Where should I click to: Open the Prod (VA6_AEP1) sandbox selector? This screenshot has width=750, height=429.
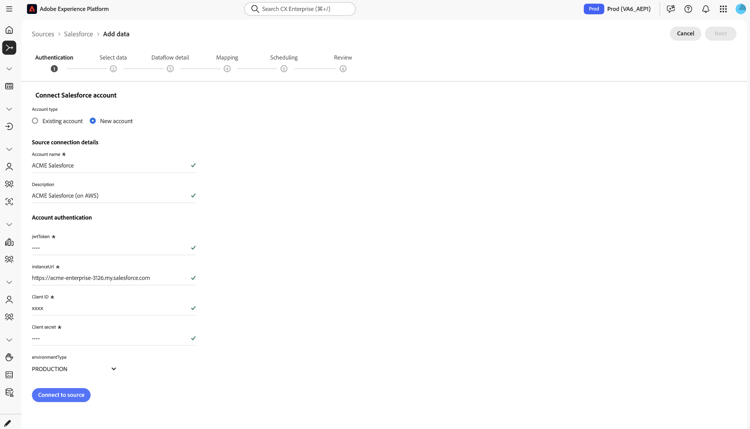(629, 9)
